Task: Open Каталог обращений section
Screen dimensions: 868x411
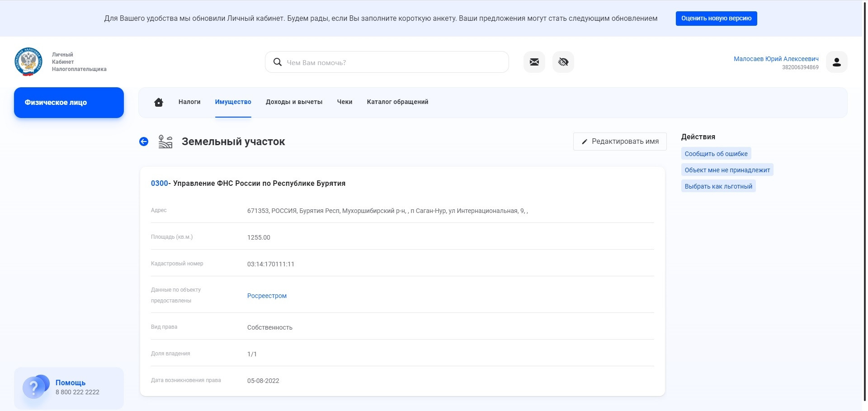Action: click(x=397, y=102)
